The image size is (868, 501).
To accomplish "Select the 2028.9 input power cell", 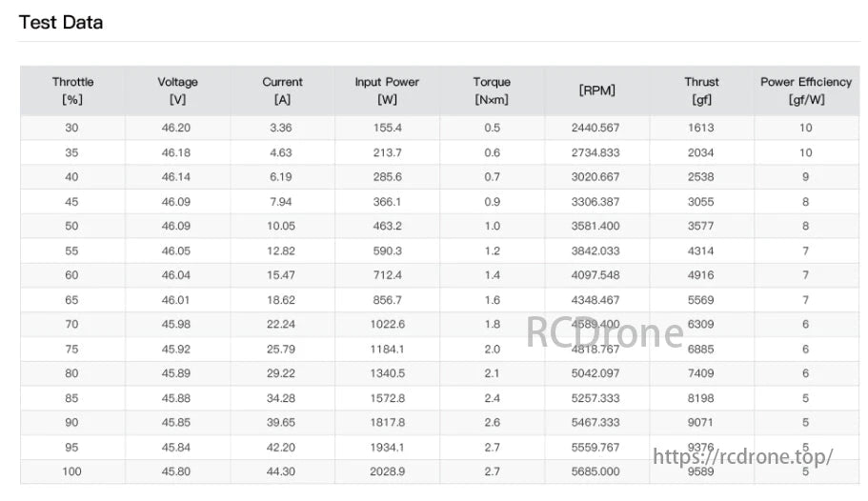I will point(387,471).
